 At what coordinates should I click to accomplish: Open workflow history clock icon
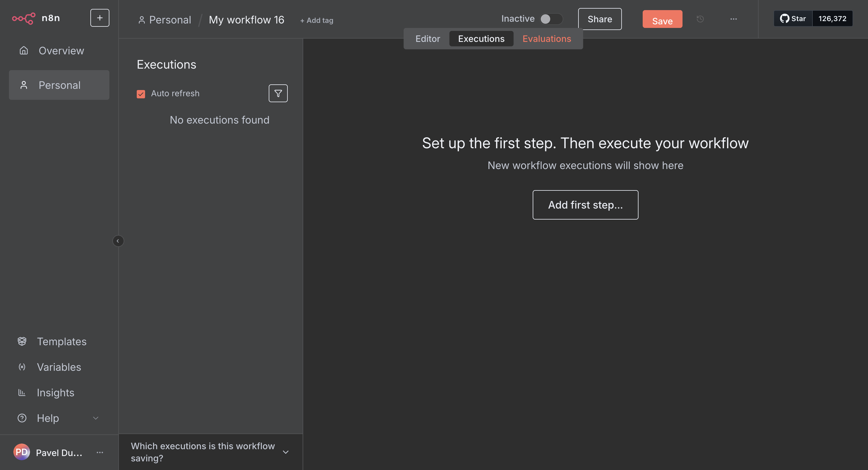coord(700,19)
